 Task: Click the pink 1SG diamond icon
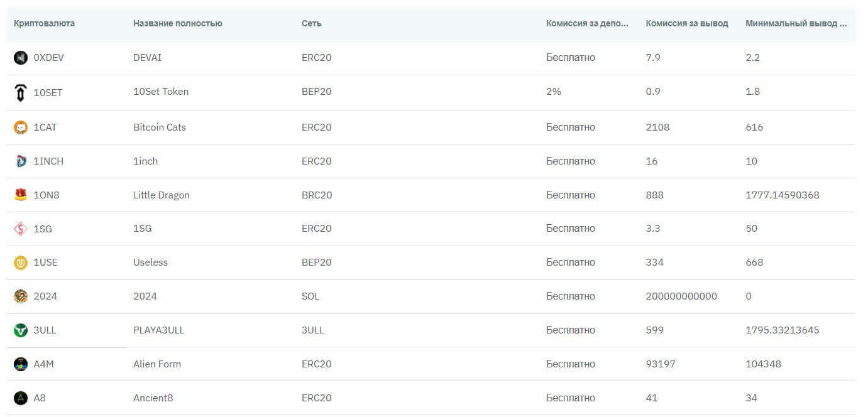[x=21, y=229]
